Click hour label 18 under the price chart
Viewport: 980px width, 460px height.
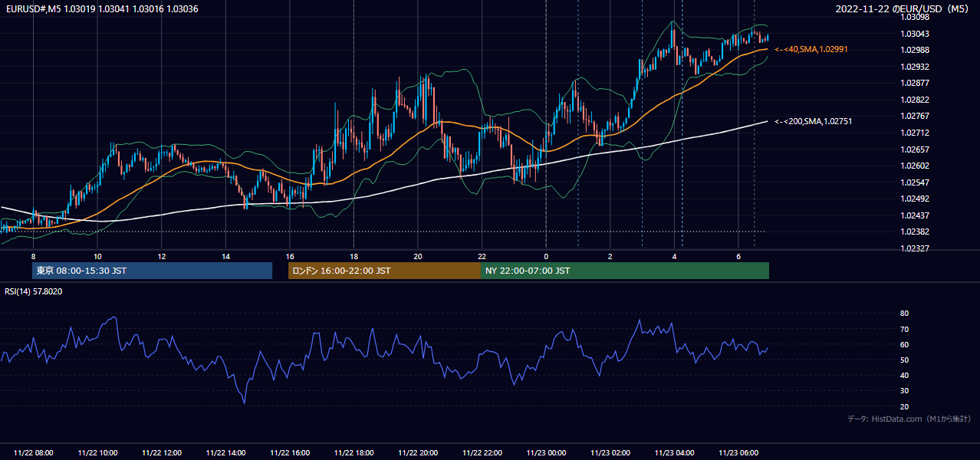click(354, 256)
